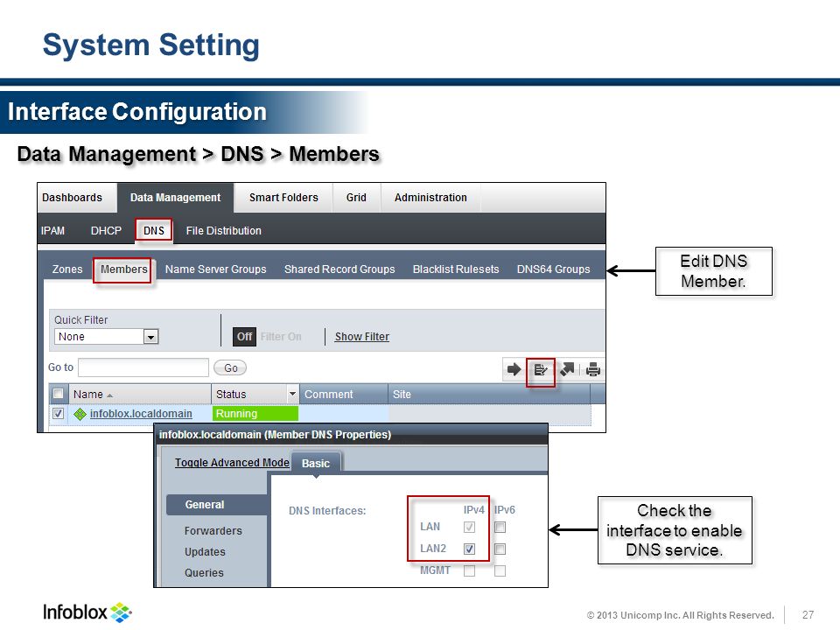Image resolution: width=840 pixels, height=630 pixels.
Task: Click the Filter On label
Action: [x=281, y=336]
